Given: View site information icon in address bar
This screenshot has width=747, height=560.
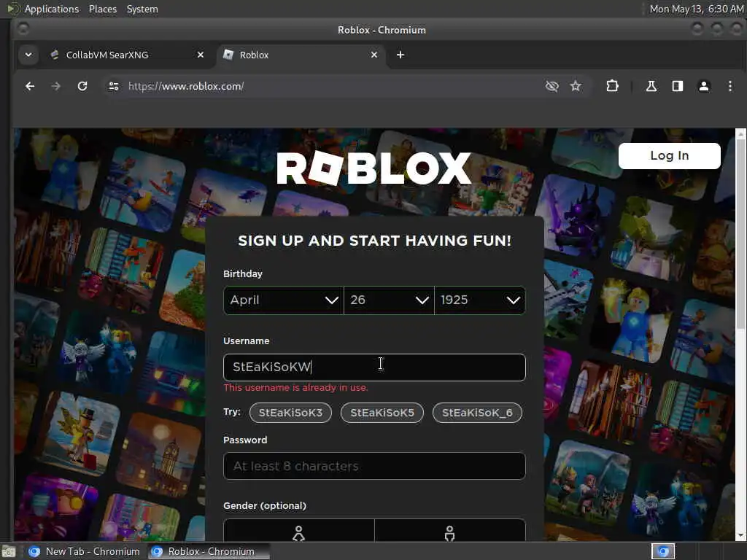Looking at the screenshot, I should pyautogui.click(x=113, y=86).
